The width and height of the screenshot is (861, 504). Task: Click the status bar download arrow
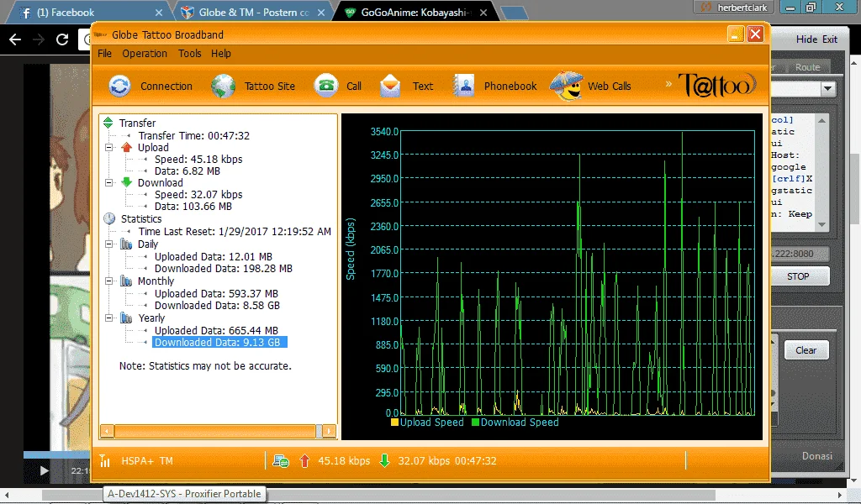point(385,460)
